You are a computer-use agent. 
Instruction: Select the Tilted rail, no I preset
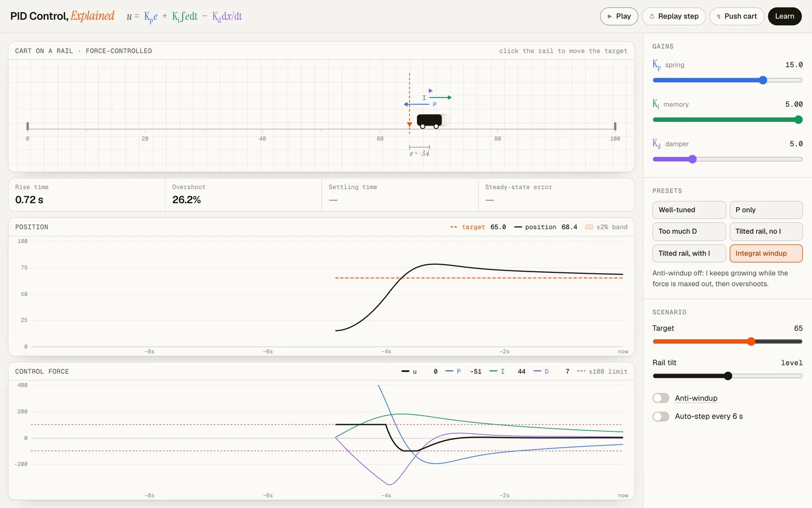(x=766, y=232)
